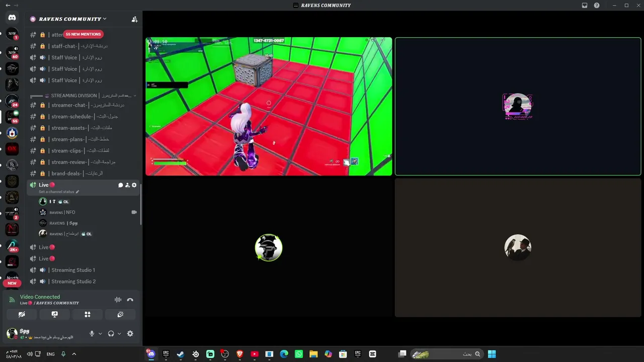Viewport: 644px width, 362px height.
Task: Open the brand-deals channel
Action: [x=84, y=173]
